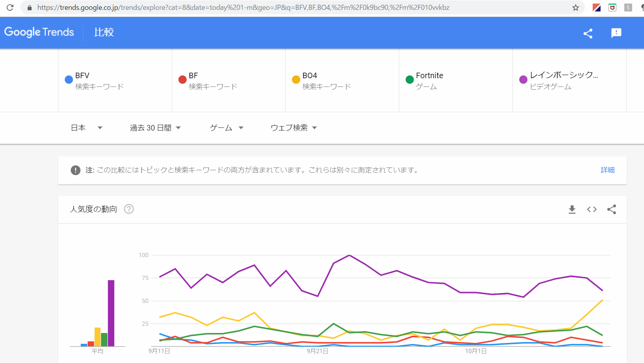
Task: Expand the ウェブ検索 search type dropdown
Action: click(x=294, y=128)
